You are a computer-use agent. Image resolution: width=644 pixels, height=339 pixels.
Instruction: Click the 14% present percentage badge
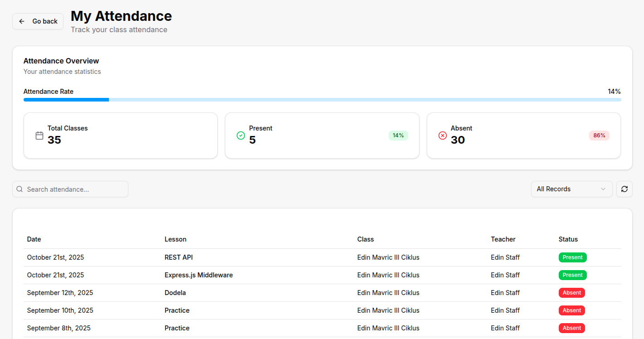398,136
